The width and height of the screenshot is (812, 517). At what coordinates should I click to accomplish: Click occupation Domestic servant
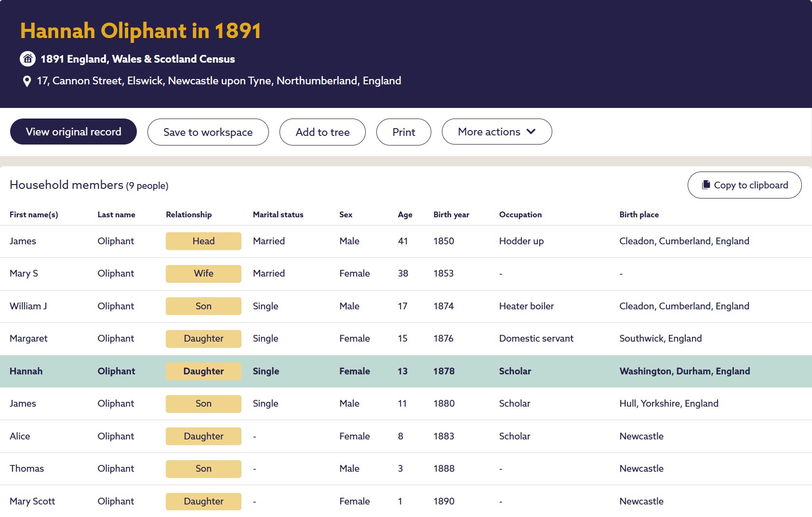(x=536, y=338)
